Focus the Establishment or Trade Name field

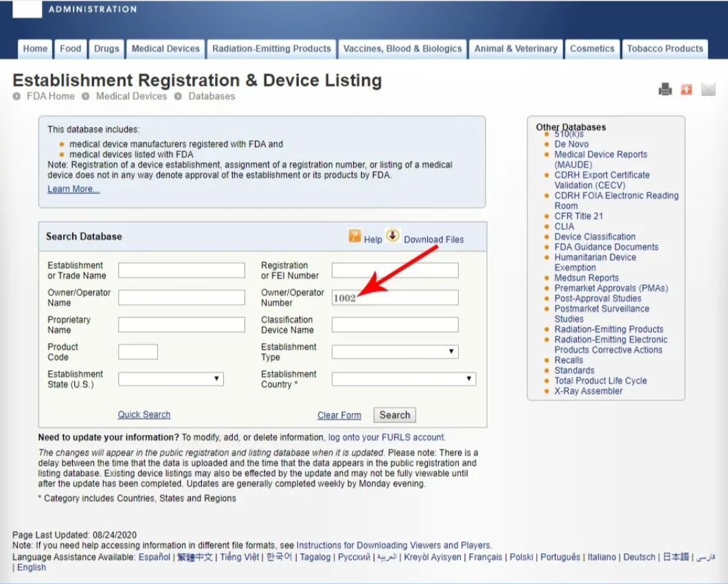[x=181, y=270]
